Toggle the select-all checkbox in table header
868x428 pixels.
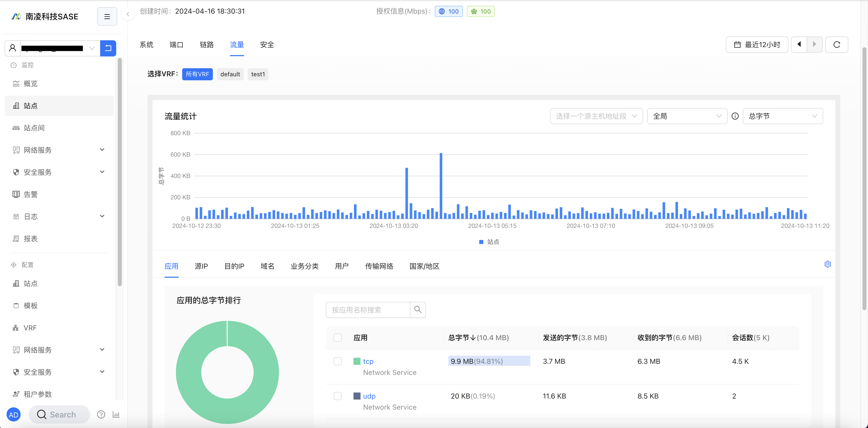tap(338, 338)
